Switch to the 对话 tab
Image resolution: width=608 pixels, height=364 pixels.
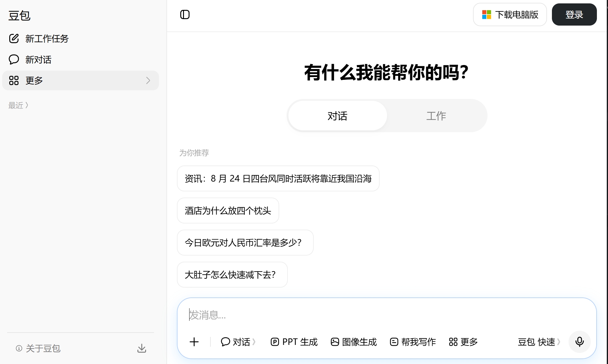337,116
